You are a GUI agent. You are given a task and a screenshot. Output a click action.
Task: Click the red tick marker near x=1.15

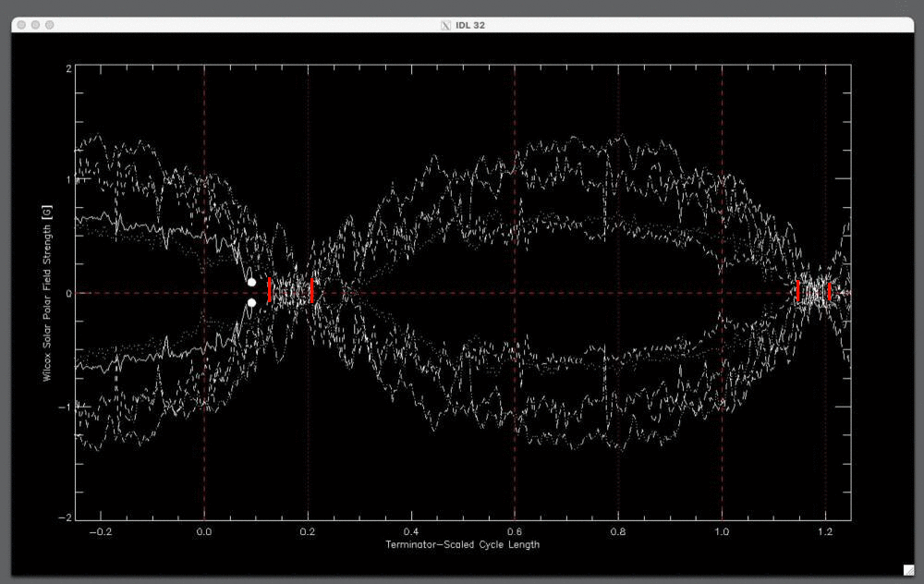[798, 291]
